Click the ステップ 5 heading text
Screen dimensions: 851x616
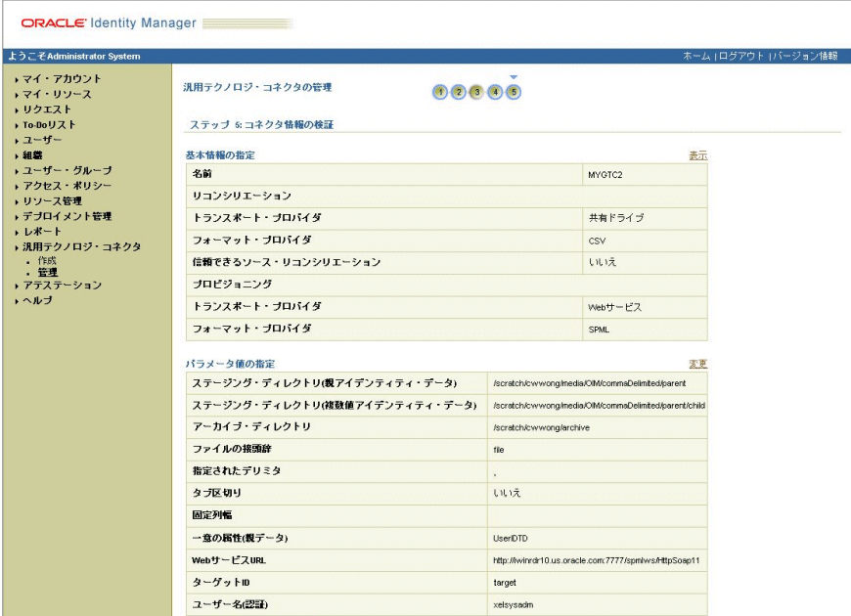pos(261,125)
